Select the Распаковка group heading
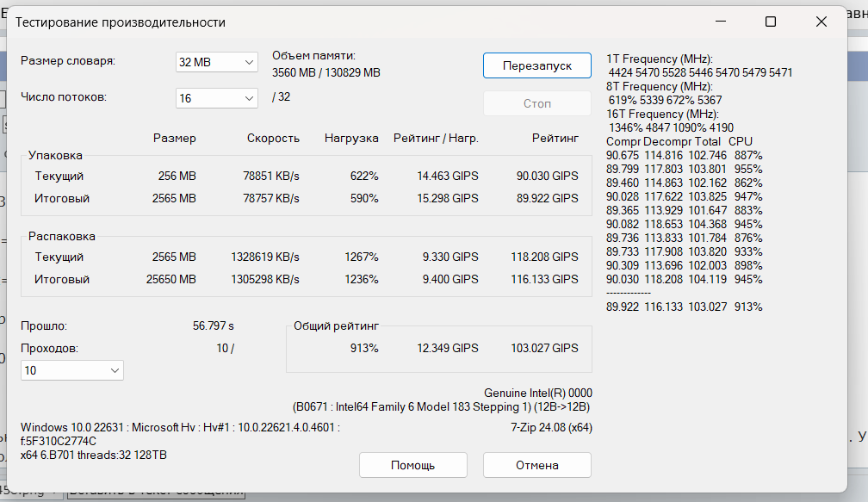 (x=62, y=236)
